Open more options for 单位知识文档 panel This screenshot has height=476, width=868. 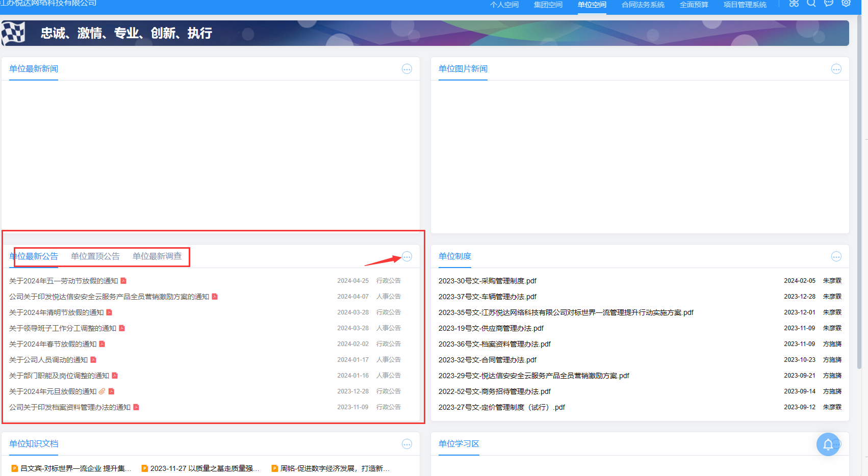pos(406,444)
